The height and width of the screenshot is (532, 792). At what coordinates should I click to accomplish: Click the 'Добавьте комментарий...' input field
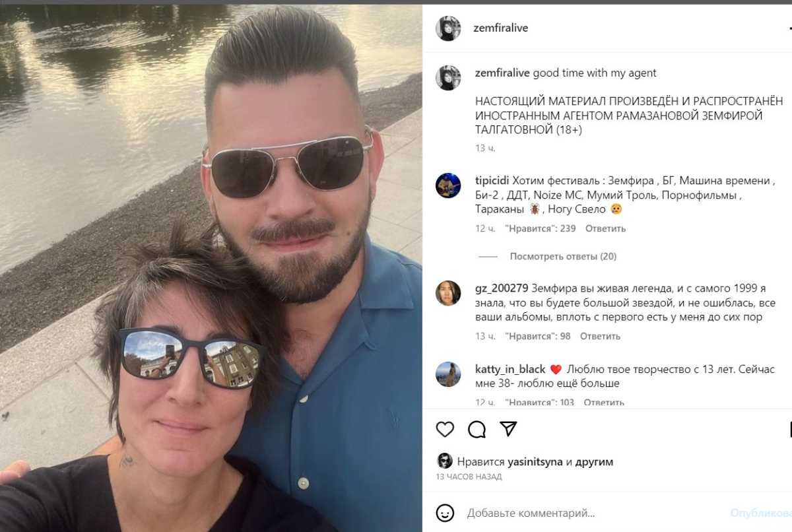pyautogui.click(x=594, y=513)
